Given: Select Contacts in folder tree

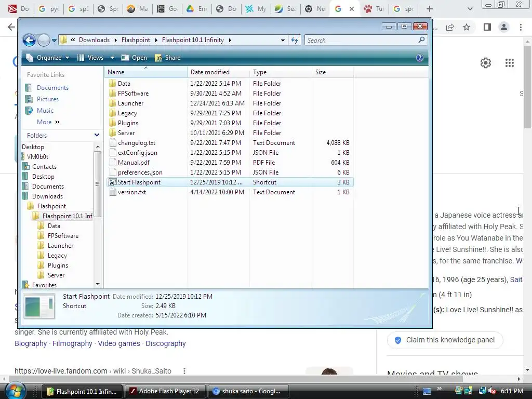Looking at the screenshot, I should pyautogui.click(x=44, y=167).
